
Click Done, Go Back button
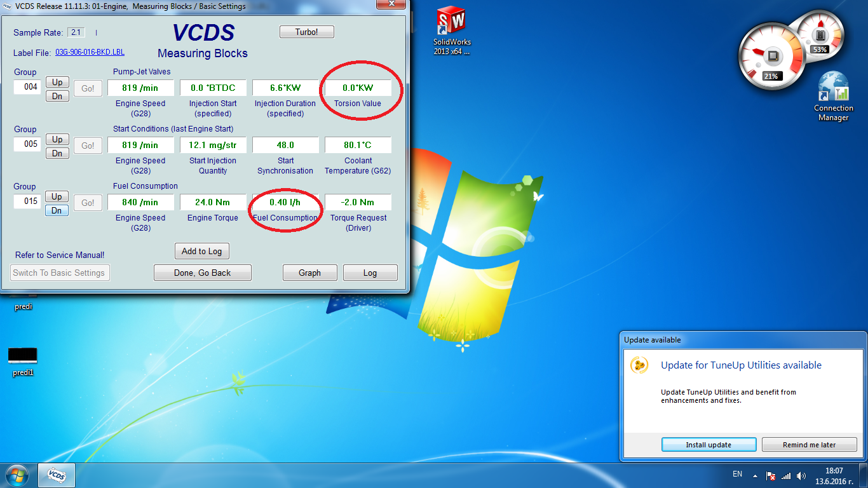[202, 273]
